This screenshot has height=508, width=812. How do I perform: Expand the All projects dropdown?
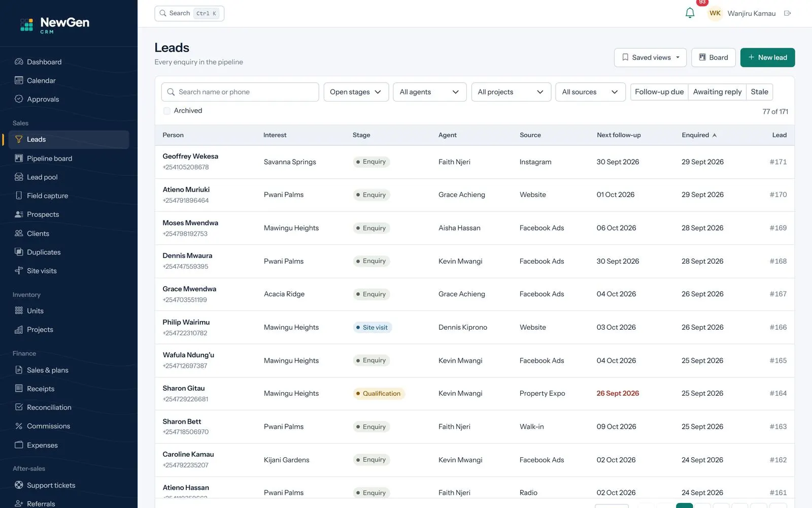coord(511,92)
